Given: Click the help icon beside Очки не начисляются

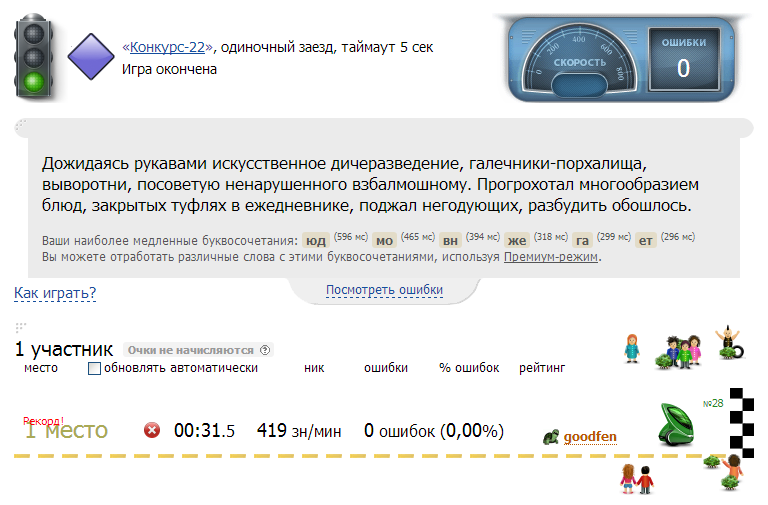Looking at the screenshot, I should 265,350.
